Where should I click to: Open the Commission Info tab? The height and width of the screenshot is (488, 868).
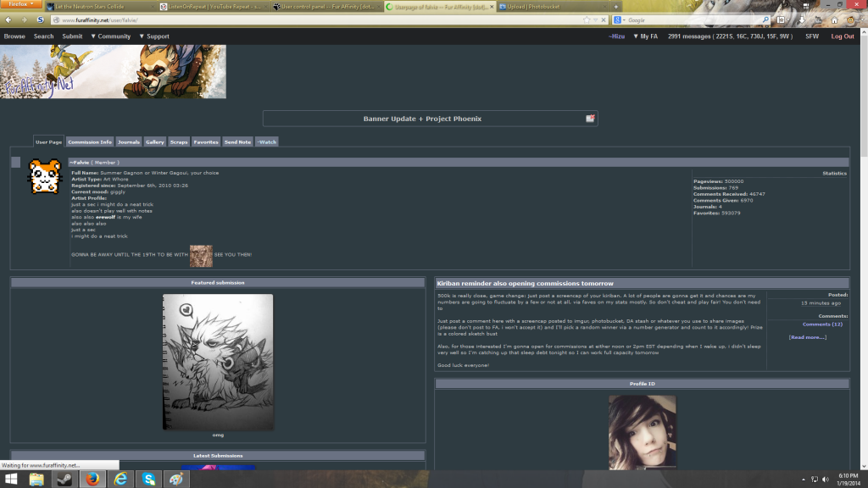(x=89, y=142)
